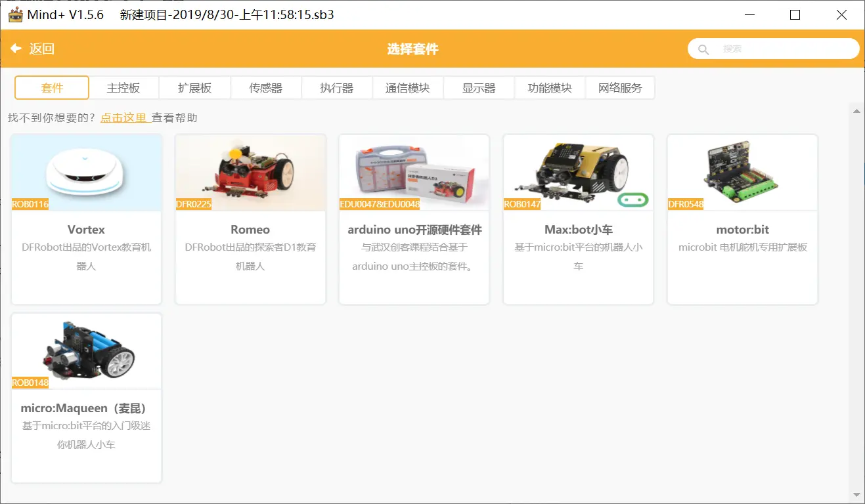Open the 扩展板 tab
Image resolution: width=865 pixels, height=504 pixels.
pos(194,88)
